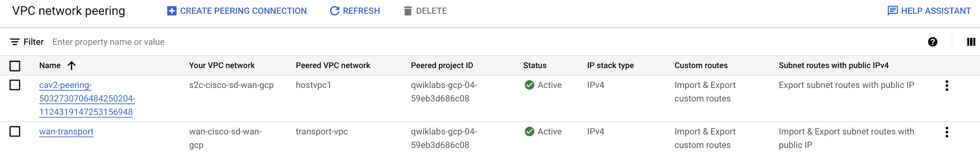Image resolution: width=980 pixels, height=153 pixels.
Task: Select the cav2-peering row checkbox
Action: tap(15, 85)
